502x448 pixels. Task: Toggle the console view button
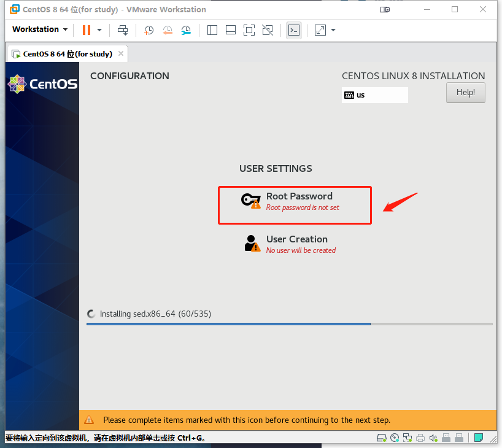(x=294, y=30)
